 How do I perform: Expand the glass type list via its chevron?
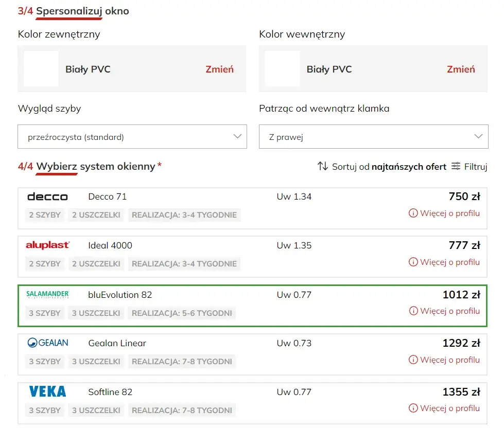click(237, 136)
